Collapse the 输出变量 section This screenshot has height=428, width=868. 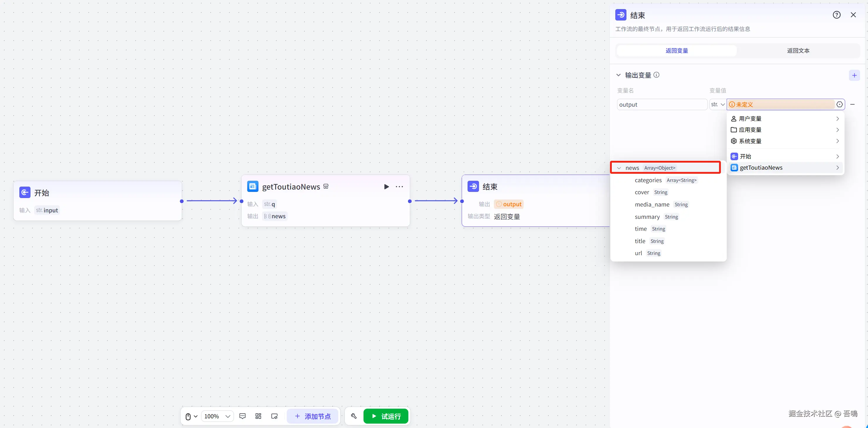[x=618, y=75]
